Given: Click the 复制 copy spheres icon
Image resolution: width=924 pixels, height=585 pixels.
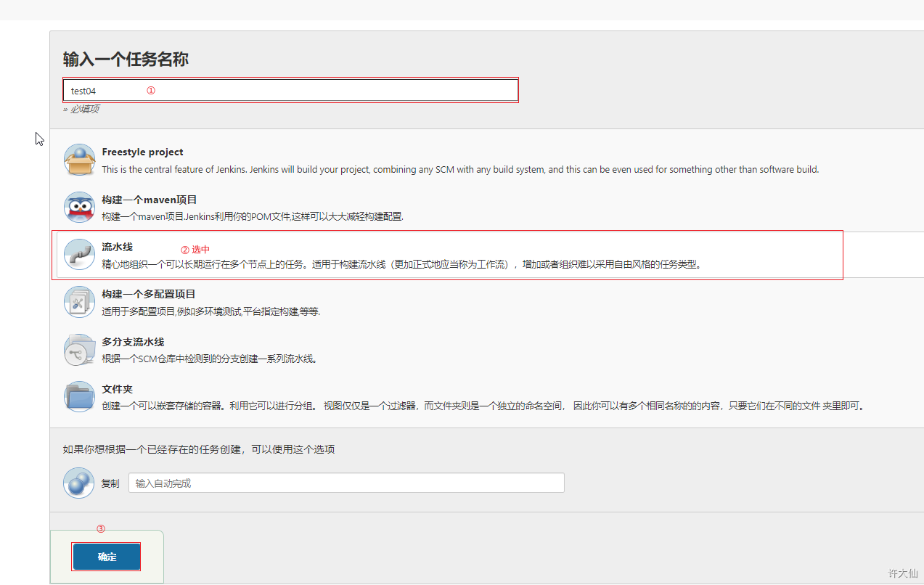Looking at the screenshot, I should 79,483.
